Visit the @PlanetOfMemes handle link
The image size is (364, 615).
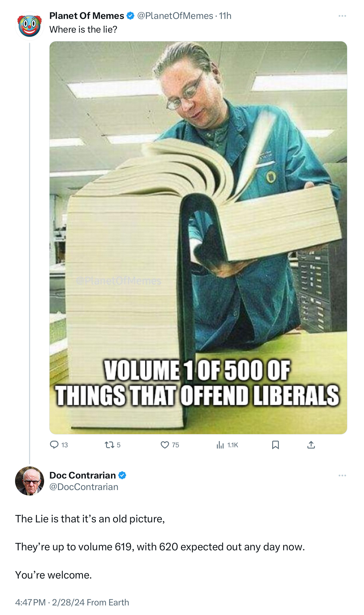pos(175,16)
